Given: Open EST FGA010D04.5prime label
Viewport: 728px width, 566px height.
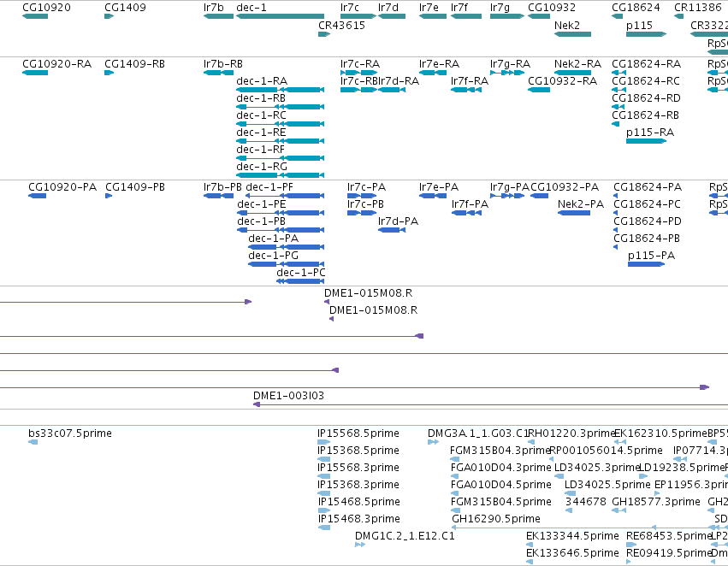Looking at the screenshot, I should pyautogui.click(x=501, y=484).
